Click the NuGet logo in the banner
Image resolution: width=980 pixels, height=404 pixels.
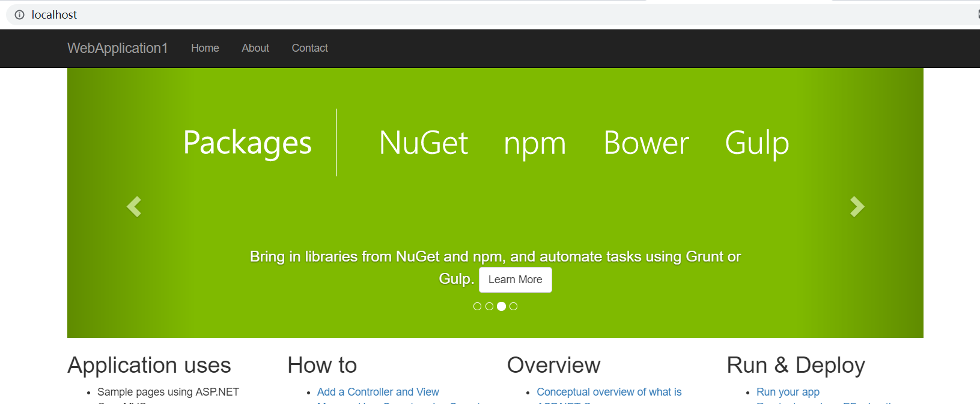(424, 143)
